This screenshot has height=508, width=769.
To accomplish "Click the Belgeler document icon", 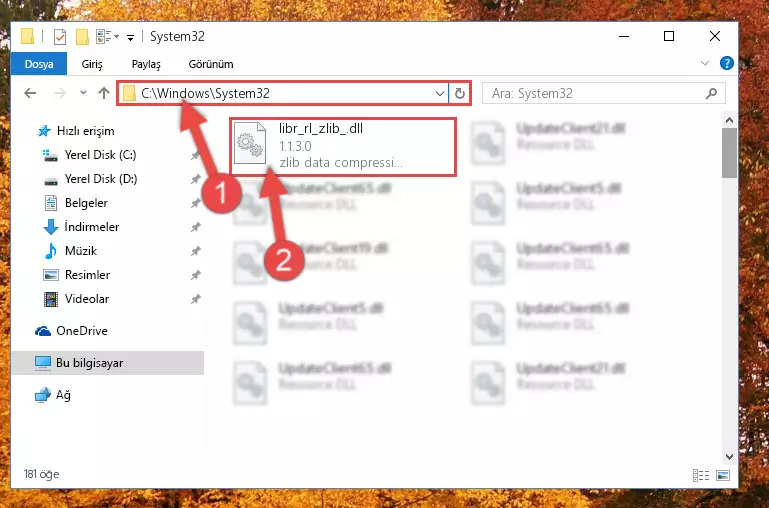I will point(51,203).
